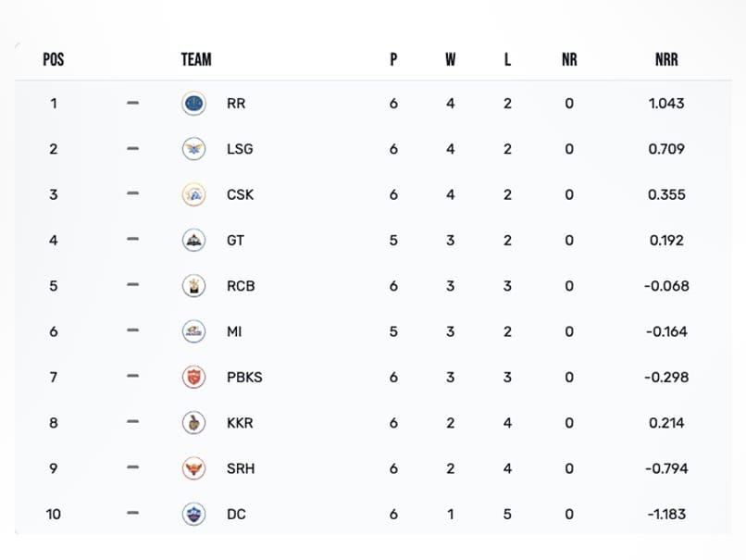Open the GT team logo
746x560 pixels.
click(x=193, y=241)
